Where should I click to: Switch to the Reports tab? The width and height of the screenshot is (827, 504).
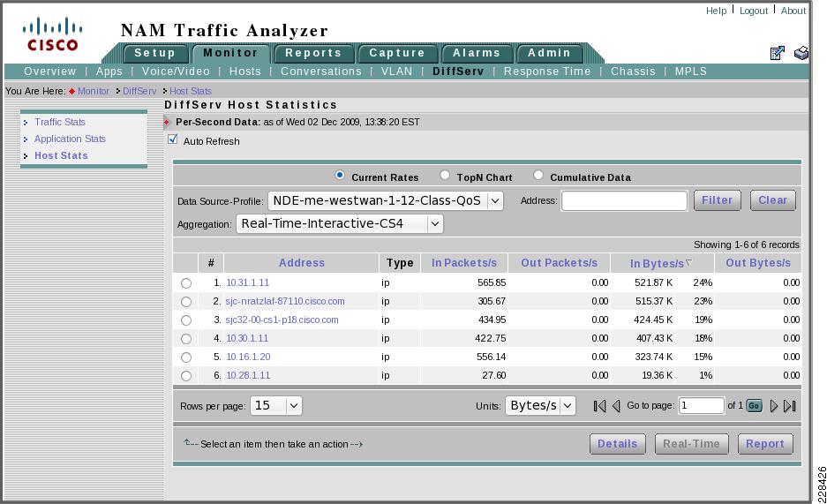(313, 53)
